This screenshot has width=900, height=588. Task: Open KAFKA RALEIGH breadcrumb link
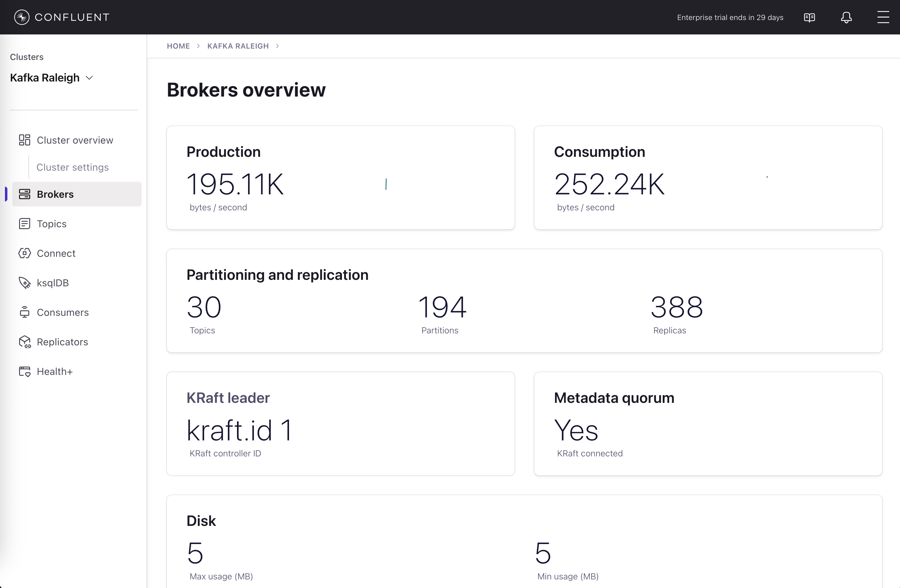coord(238,46)
